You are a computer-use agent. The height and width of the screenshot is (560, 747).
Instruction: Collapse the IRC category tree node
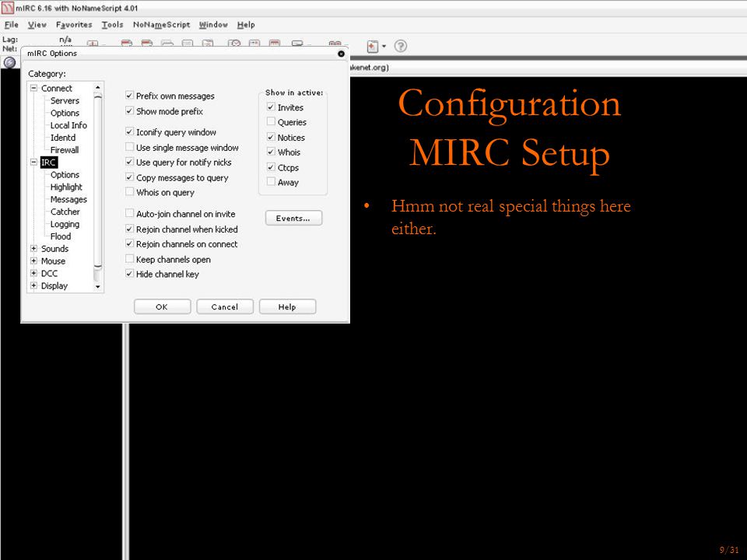(x=33, y=163)
